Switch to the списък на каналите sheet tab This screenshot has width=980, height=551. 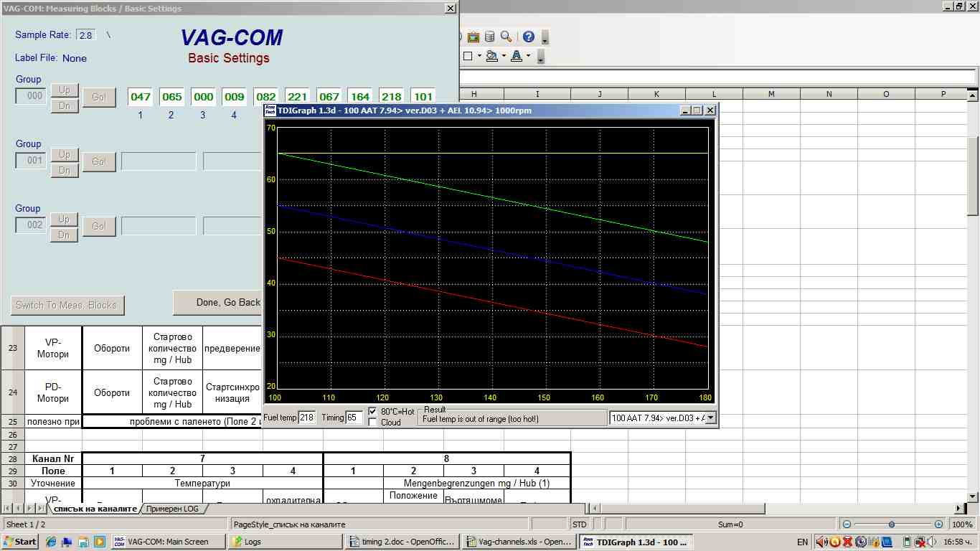95,509
